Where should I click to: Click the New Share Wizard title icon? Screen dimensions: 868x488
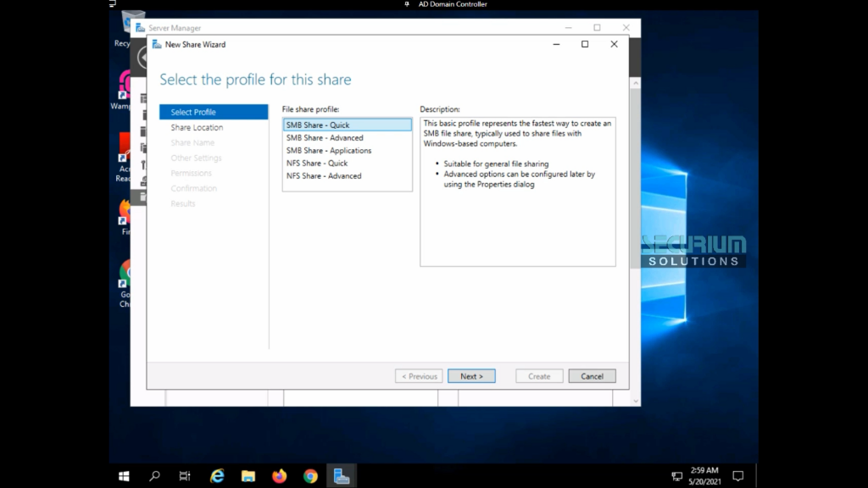coord(157,44)
